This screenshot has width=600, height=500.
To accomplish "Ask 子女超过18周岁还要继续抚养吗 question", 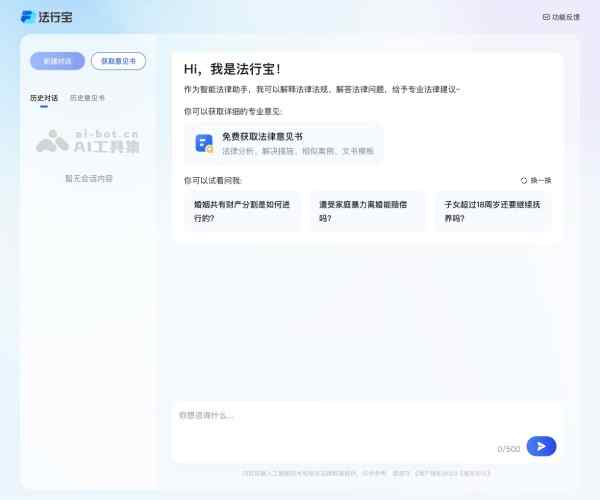I will click(x=493, y=211).
